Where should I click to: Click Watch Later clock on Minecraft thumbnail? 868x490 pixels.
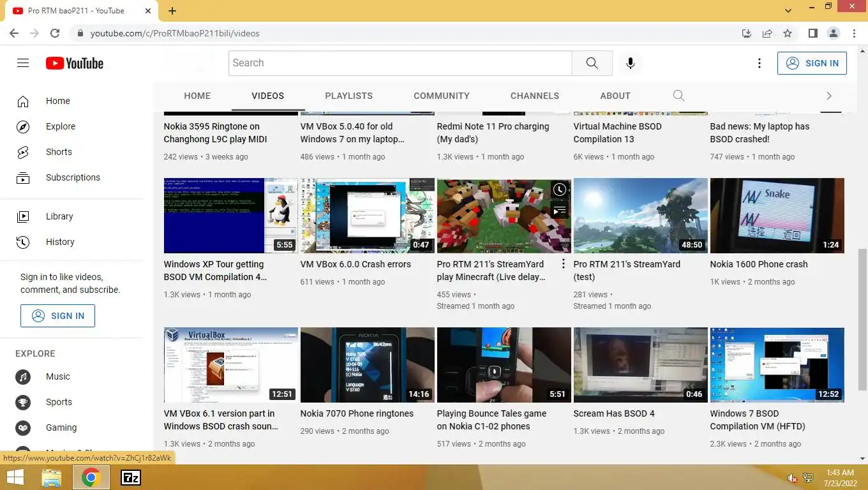click(559, 190)
